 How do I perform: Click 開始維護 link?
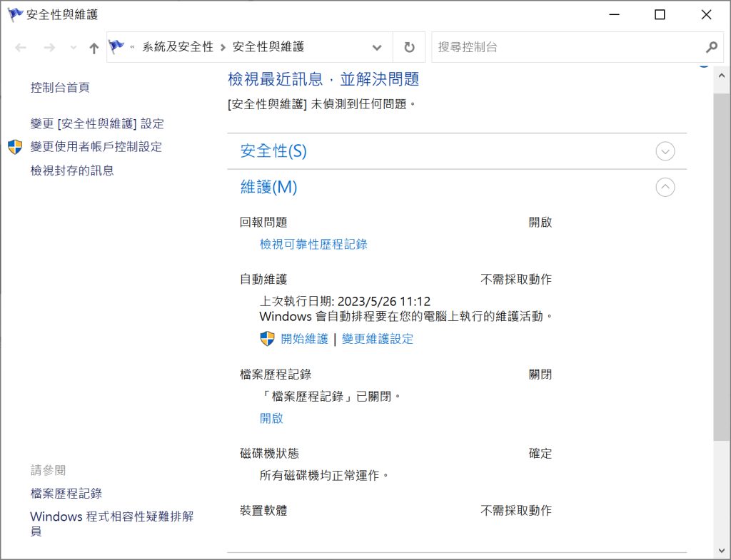pyautogui.click(x=304, y=339)
